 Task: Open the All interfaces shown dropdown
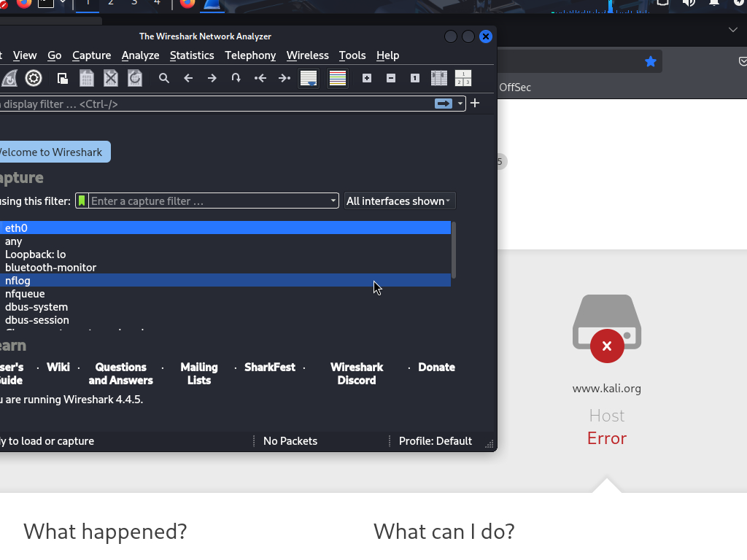click(399, 201)
